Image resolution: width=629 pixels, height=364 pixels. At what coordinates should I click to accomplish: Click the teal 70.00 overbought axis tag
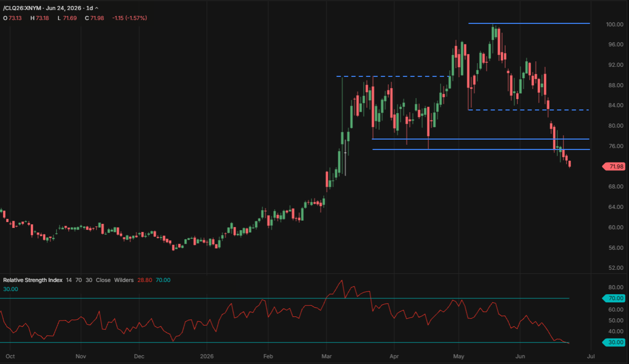(614, 298)
